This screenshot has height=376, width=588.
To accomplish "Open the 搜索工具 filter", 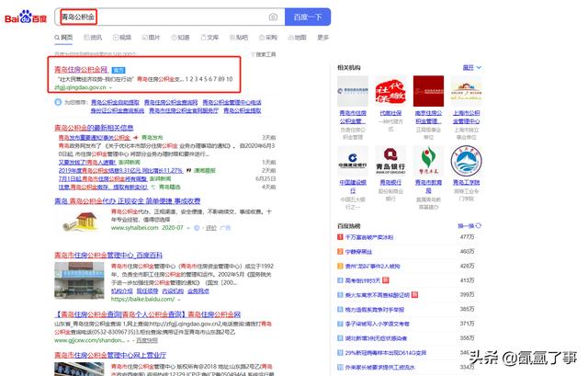I will coord(264,55).
